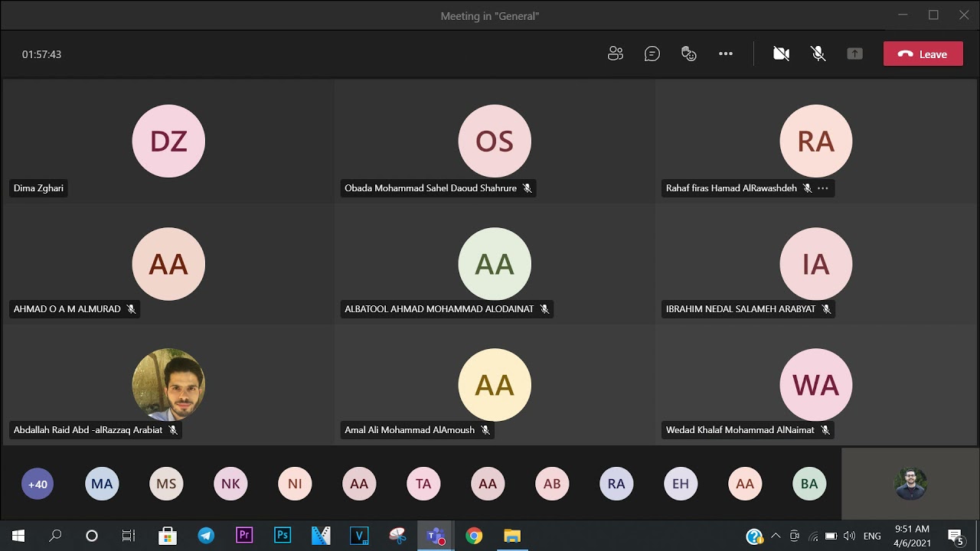The height and width of the screenshot is (551, 980).
Task: Select Obada Shahrure's OS avatar
Action: tap(495, 141)
